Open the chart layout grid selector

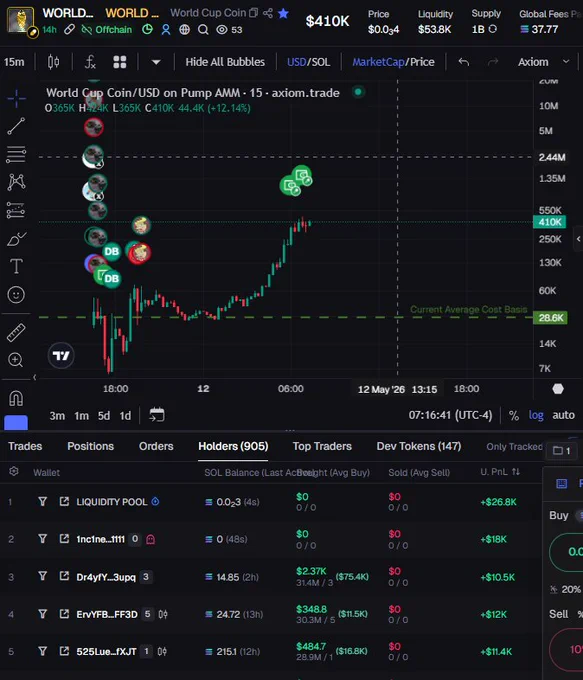[x=120, y=62]
